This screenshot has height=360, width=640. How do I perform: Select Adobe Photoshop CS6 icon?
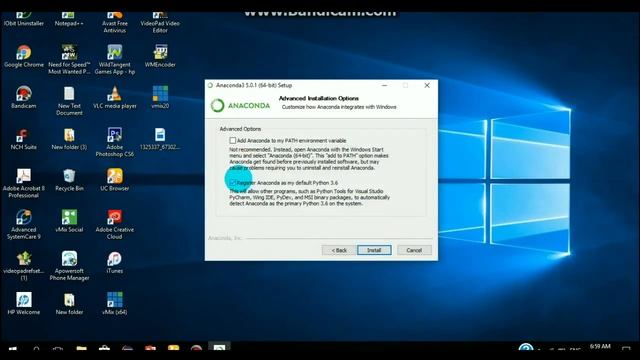point(115,142)
